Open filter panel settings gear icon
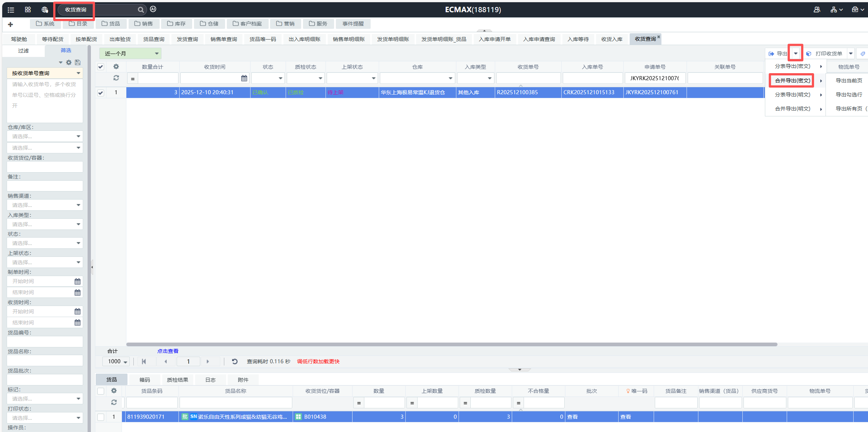The image size is (868, 432). [69, 62]
